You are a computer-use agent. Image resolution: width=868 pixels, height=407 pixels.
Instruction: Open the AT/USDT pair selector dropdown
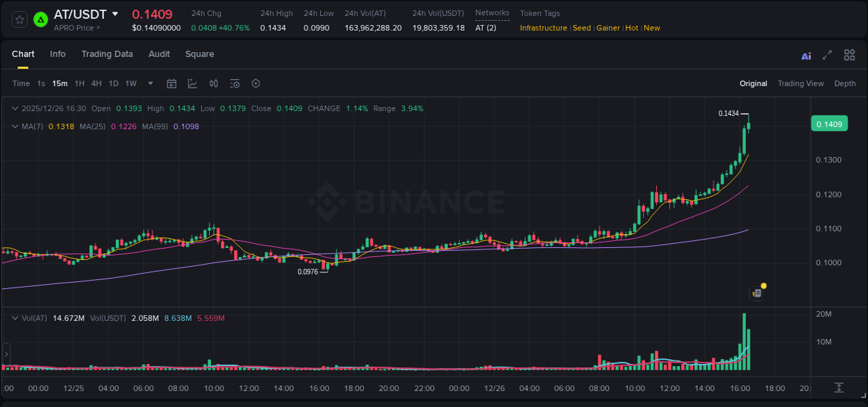click(82, 14)
